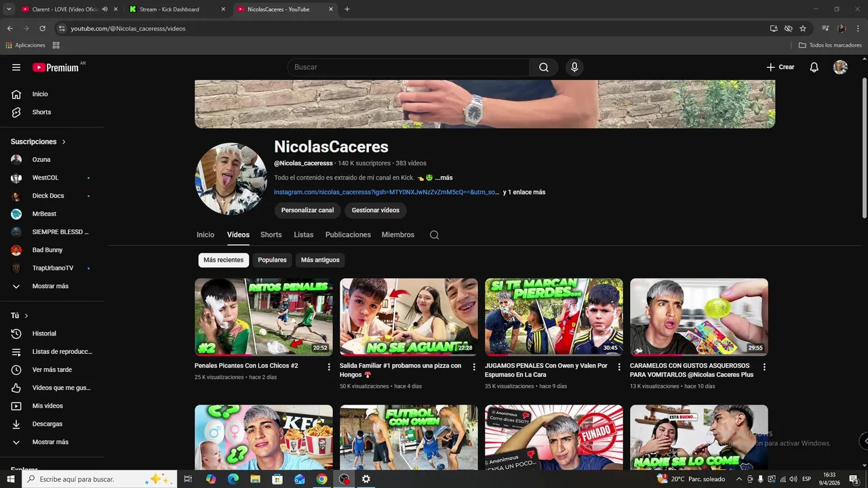Bookmark this page with star icon

[803, 28]
